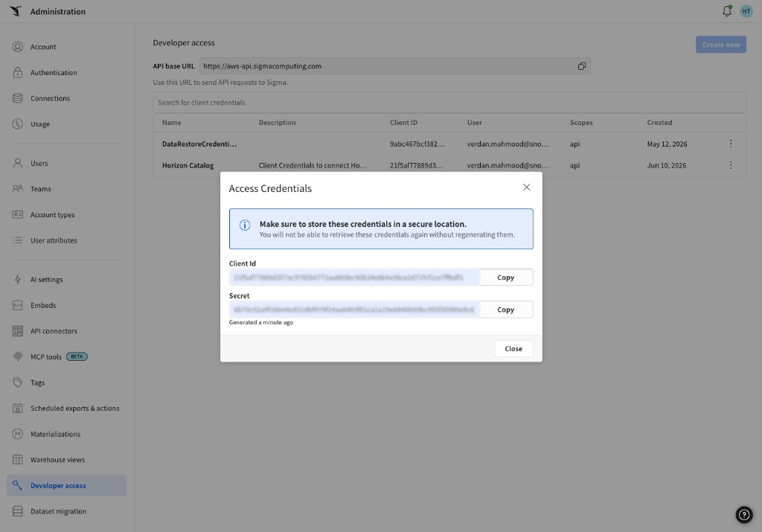The image size is (762, 532).
Task: Click the Description column header
Action: click(x=277, y=123)
